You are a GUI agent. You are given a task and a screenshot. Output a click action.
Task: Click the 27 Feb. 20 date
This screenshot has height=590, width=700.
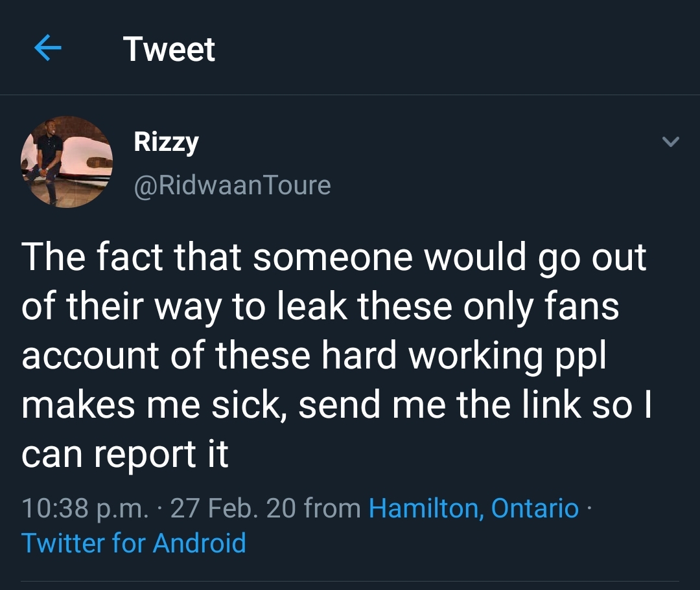[x=233, y=508]
